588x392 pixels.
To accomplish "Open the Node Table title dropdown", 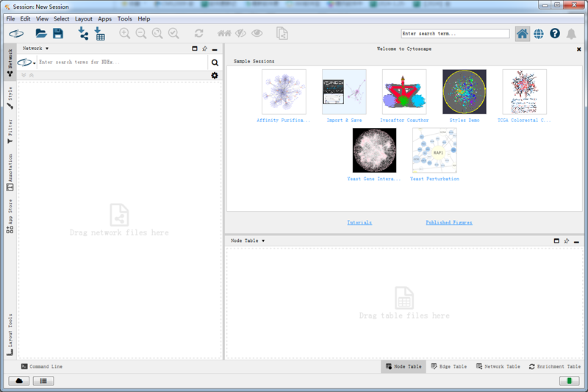I will (248, 240).
